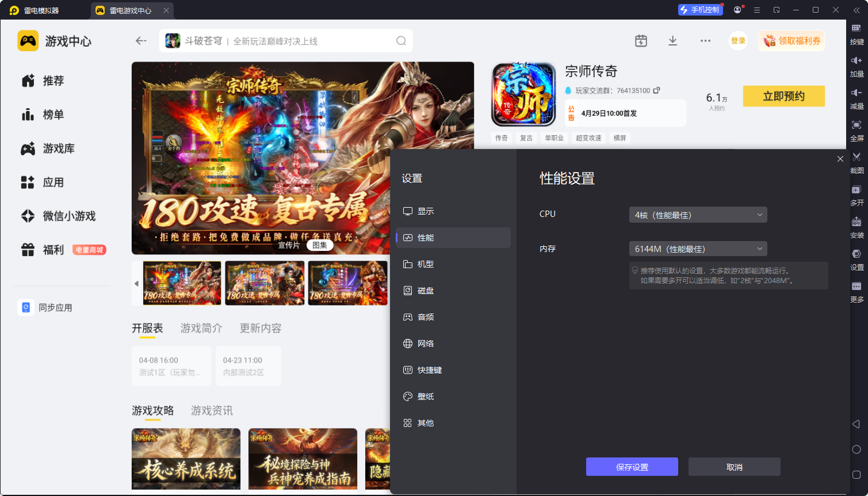The height and width of the screenshot is (496, 868).
Task: Open the downloads icon in the game center header
Action: [672, 41]
